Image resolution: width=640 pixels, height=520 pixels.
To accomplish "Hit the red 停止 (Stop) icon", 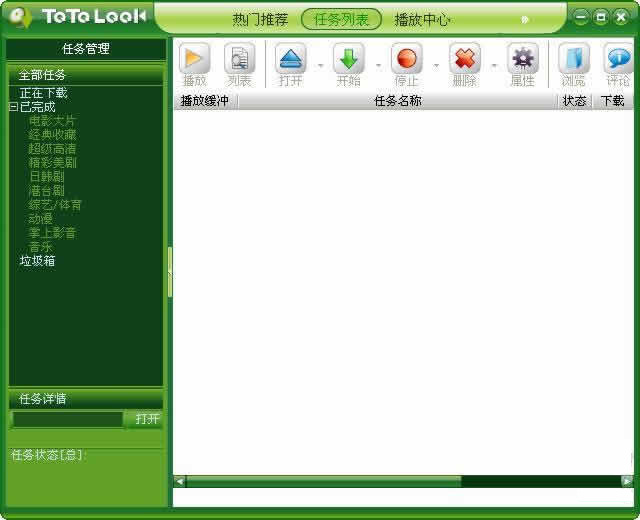I will [406, 59].
